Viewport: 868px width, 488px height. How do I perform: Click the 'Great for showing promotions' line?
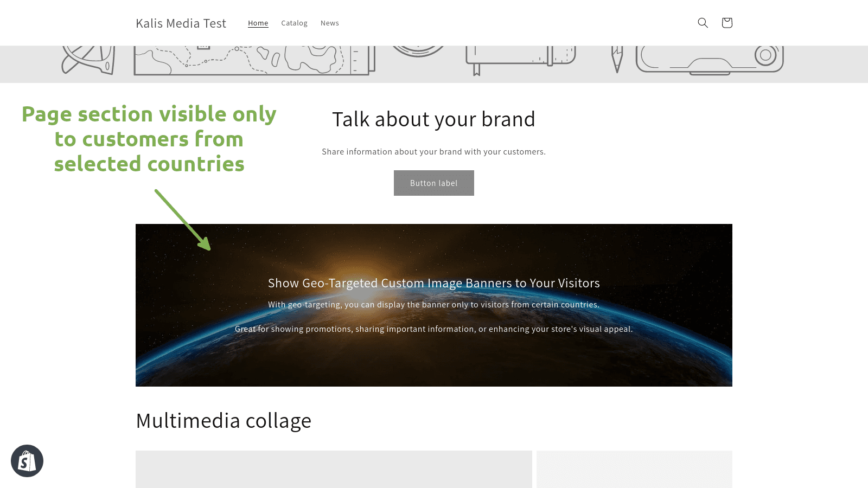click(x=434, y=329)
